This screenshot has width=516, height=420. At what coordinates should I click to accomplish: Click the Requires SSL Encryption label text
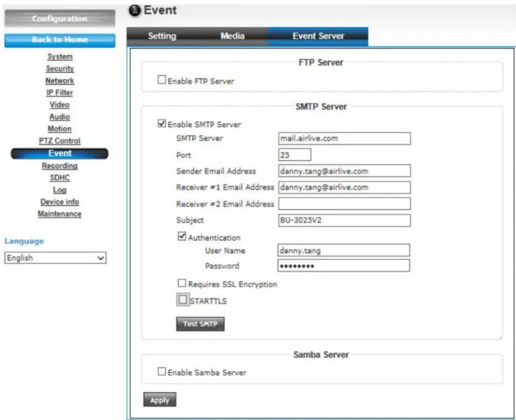[232, 284]
